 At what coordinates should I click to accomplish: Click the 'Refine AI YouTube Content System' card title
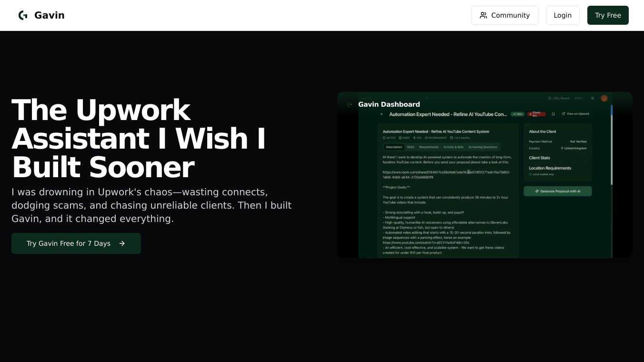pos(436,131)
